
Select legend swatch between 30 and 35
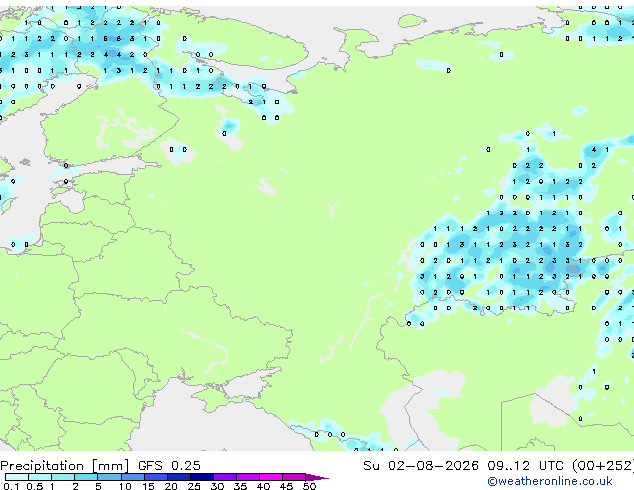tap(225, 477)
